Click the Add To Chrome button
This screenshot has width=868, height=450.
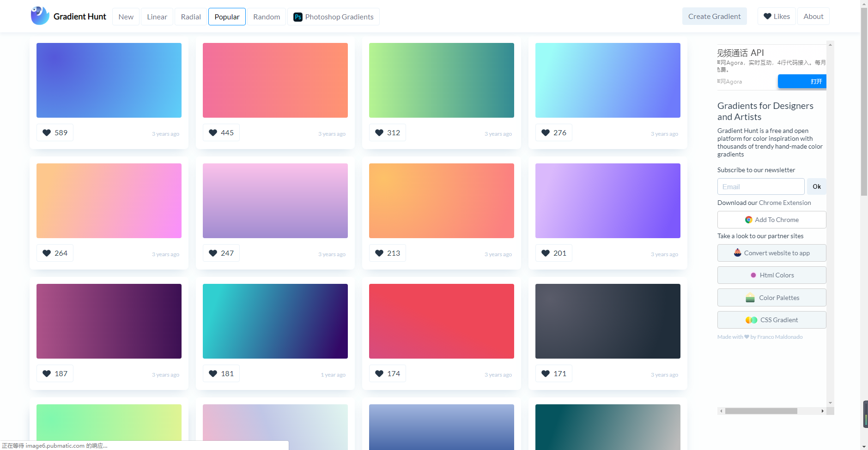click(x=771, y=220)
